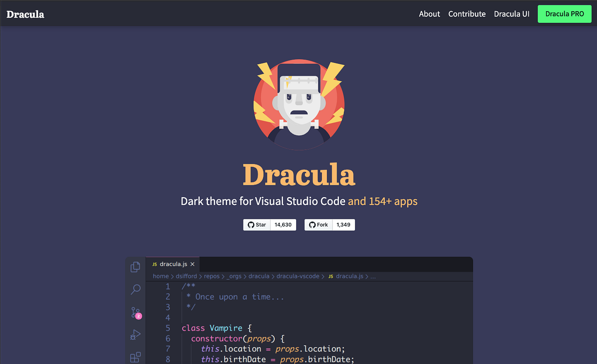Click the 1,349 fork count
Image resolution: width=597 pixels, height=364 pixels.
pos(343,225)
